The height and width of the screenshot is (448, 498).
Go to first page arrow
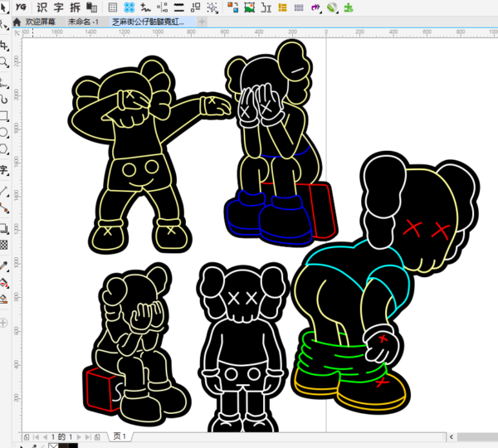click(36, 437)
